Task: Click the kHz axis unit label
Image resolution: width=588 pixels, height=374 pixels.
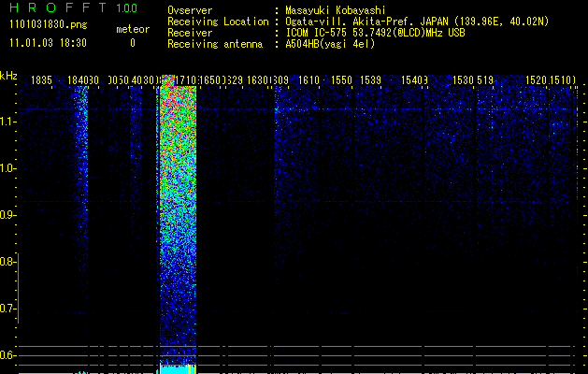Action: coord(8,76)
